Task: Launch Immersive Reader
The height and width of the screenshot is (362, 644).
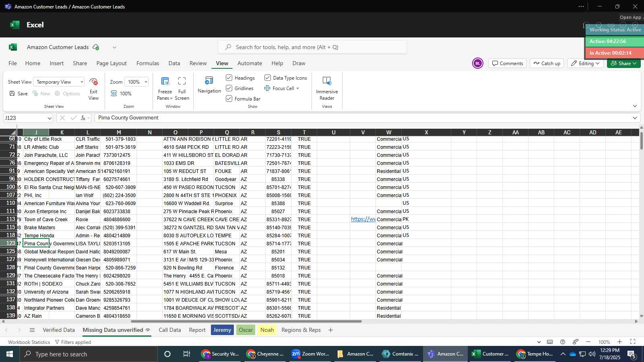Action: point(327,88)
